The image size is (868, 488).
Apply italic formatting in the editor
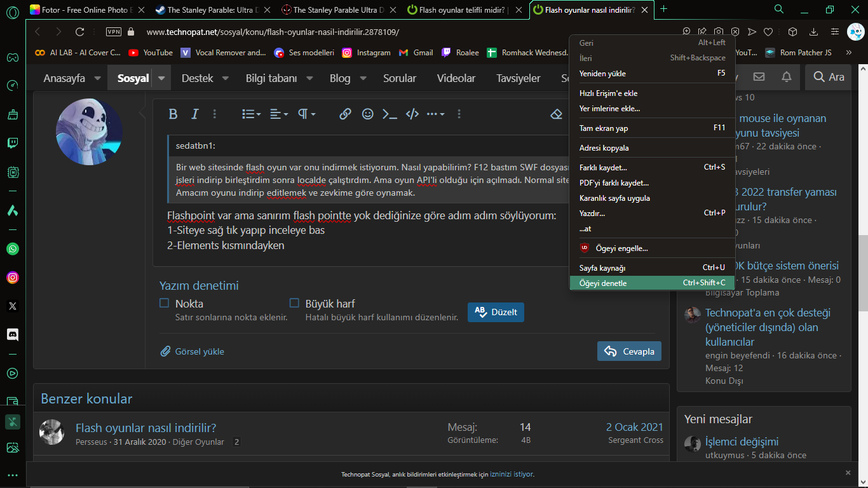click(x=195, y=114)
